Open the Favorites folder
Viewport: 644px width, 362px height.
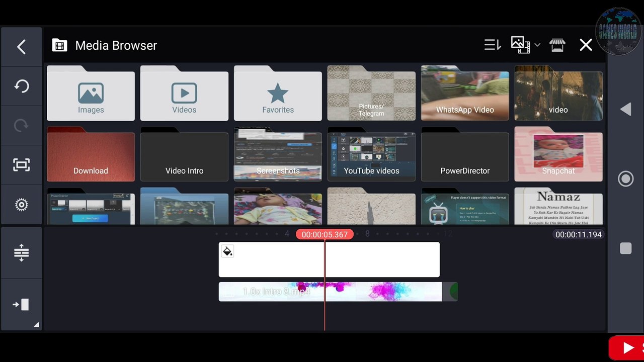278,94
